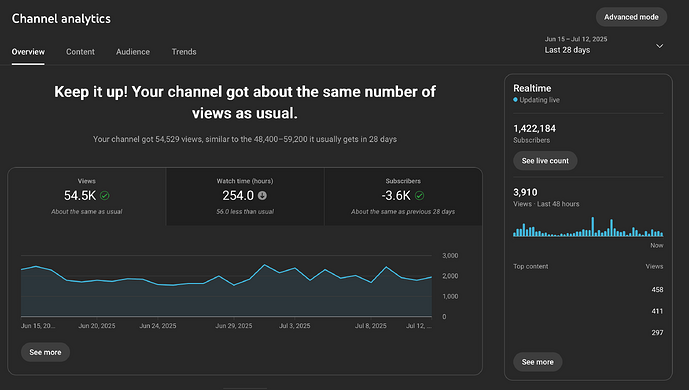Click the 3,000 y-axis label
Image resolution: width=689 pixels, height=390 pixels.
pyautogui.click(x=450, y=256)
